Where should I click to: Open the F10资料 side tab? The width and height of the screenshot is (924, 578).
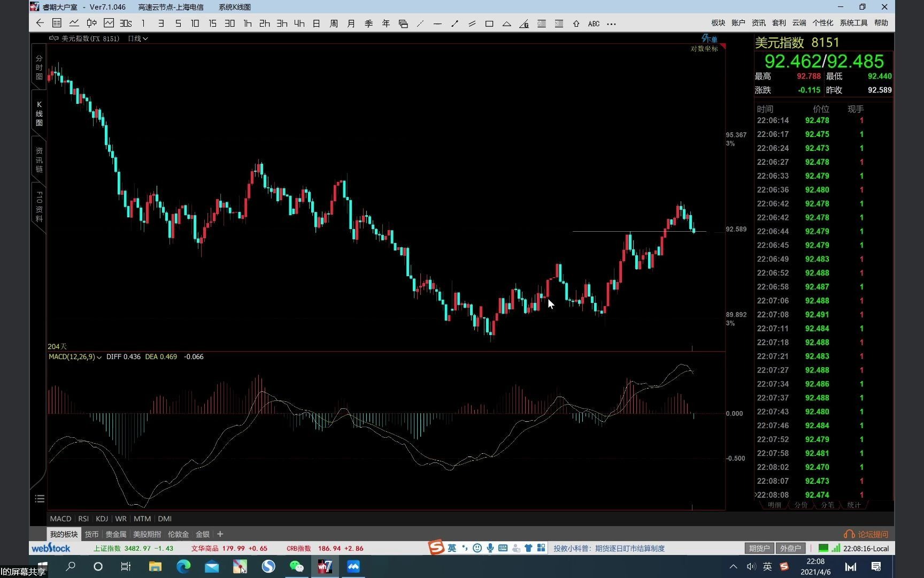39,207
